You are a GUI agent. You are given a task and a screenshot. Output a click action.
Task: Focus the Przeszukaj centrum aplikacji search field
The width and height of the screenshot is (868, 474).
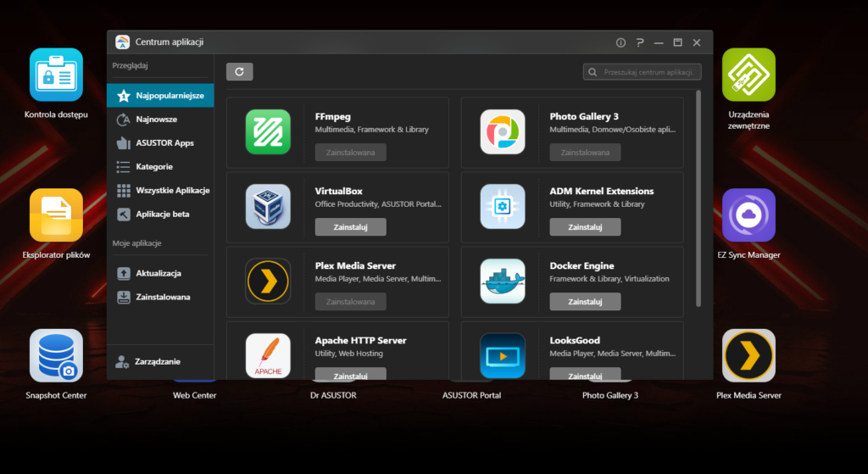(x=643, y=72)
